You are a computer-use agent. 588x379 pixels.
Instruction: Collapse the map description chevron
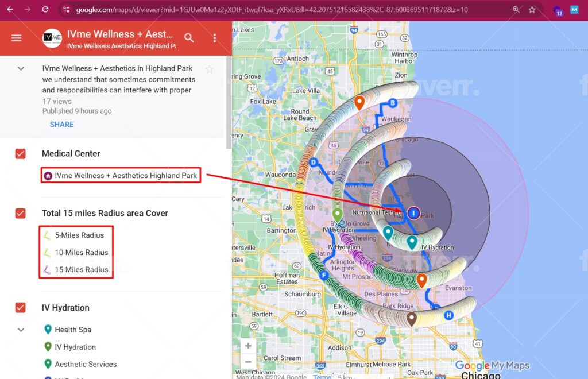pyautogui.click(x=21, y=68)
